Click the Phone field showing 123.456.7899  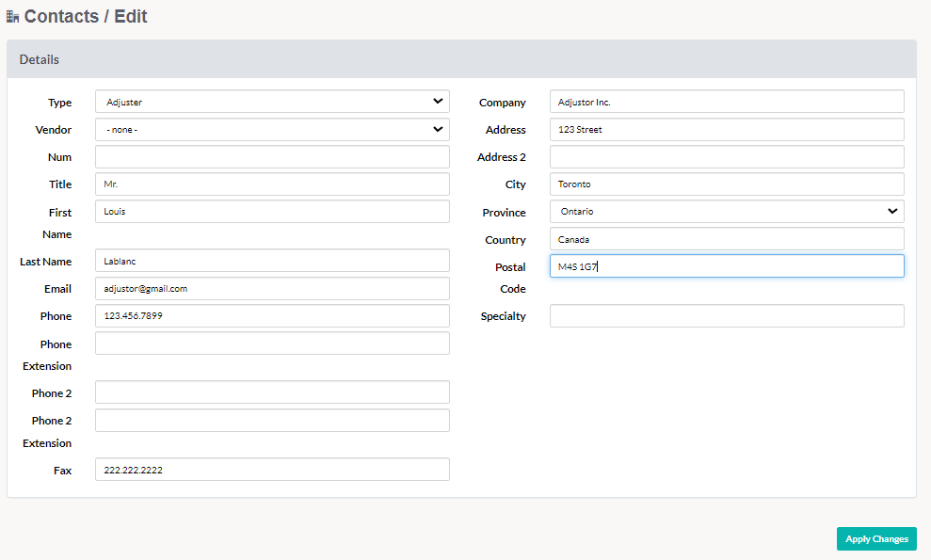[272, 316]
